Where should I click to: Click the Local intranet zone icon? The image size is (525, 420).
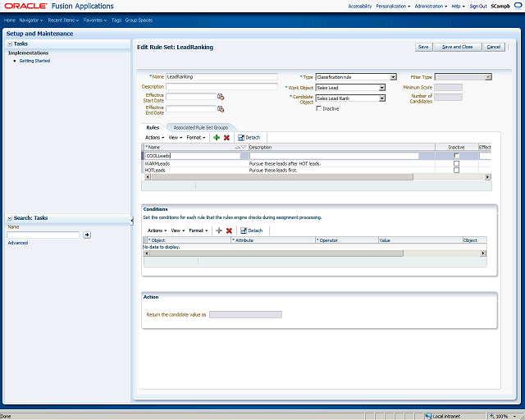(x=428, y=417)
